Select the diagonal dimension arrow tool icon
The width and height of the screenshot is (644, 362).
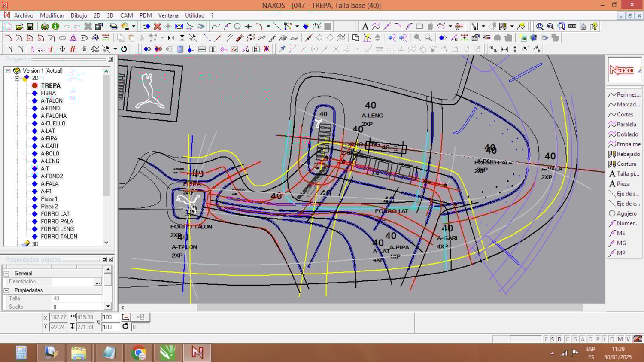click(x=494, y=49)
